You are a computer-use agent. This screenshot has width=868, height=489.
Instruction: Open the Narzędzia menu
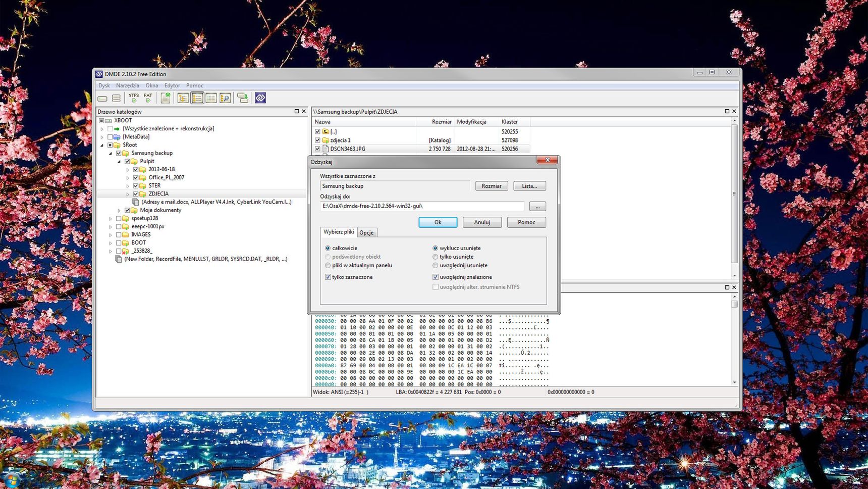[127, 85]
